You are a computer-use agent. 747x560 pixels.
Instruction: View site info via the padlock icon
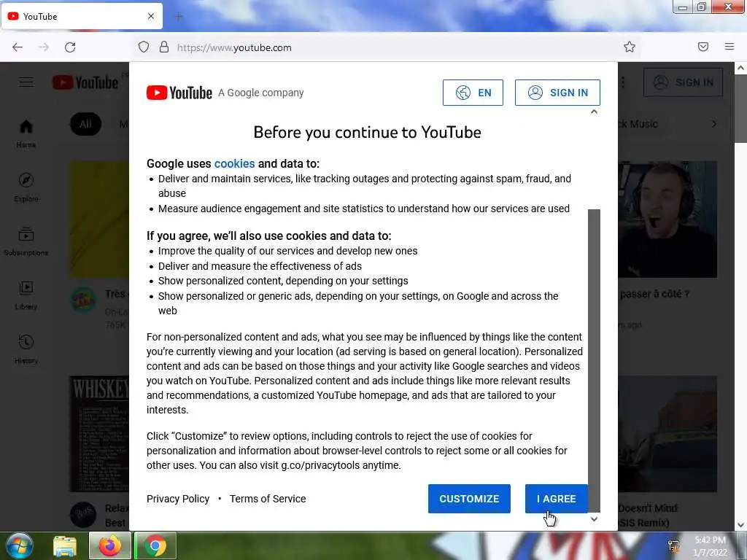tap(164, 47)
